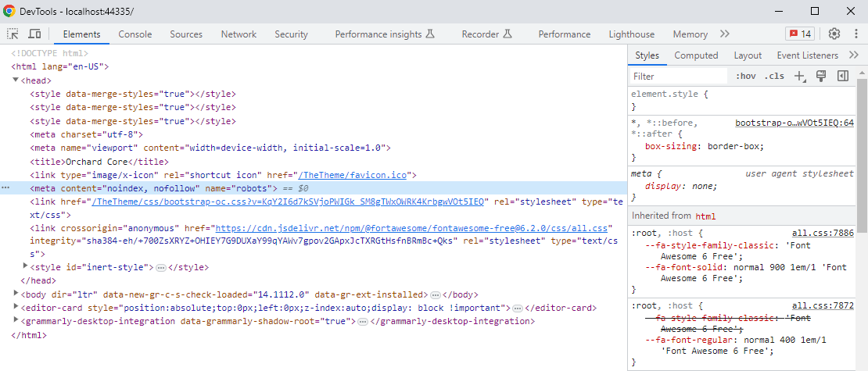Click the ellipsis inside editor-card tag

pos(518,308)
